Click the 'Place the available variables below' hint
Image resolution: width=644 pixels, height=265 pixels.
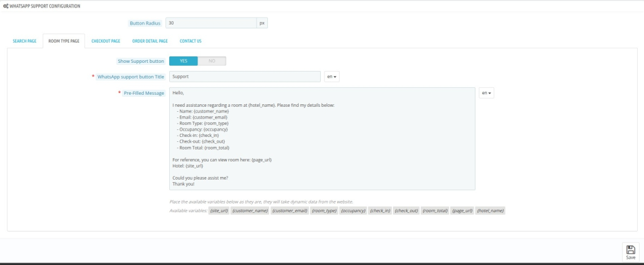[x=261, y=202]
